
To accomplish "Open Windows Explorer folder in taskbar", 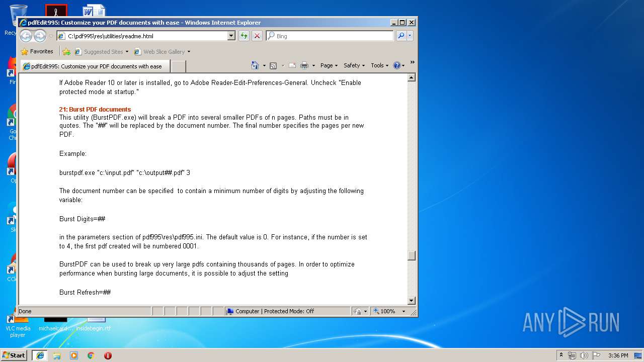I will [57, 355].
